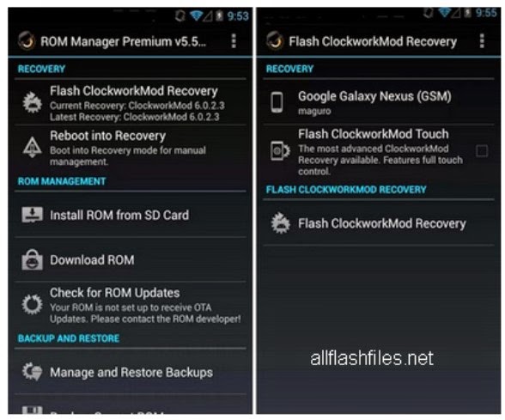Screen dimensions: 505x420
Task: Select Reboot into Recovery option
Action: click(x=131, y=147)
